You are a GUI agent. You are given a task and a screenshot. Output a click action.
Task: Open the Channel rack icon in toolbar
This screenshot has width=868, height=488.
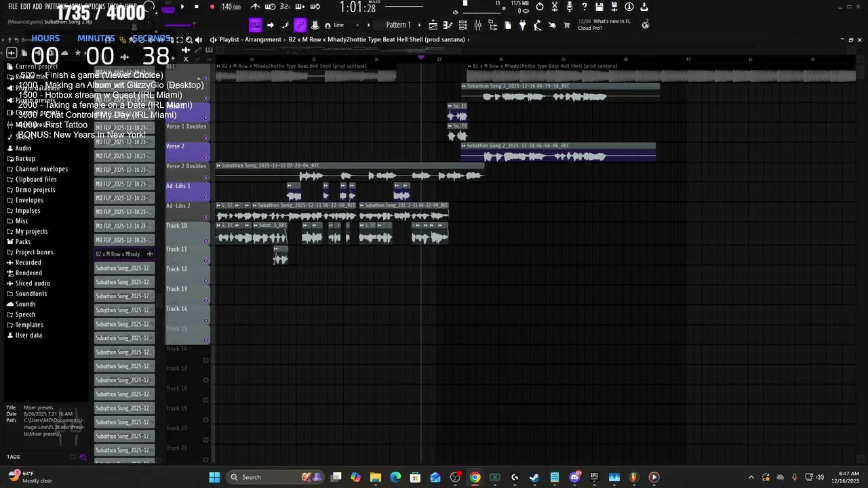click(462, 25)
